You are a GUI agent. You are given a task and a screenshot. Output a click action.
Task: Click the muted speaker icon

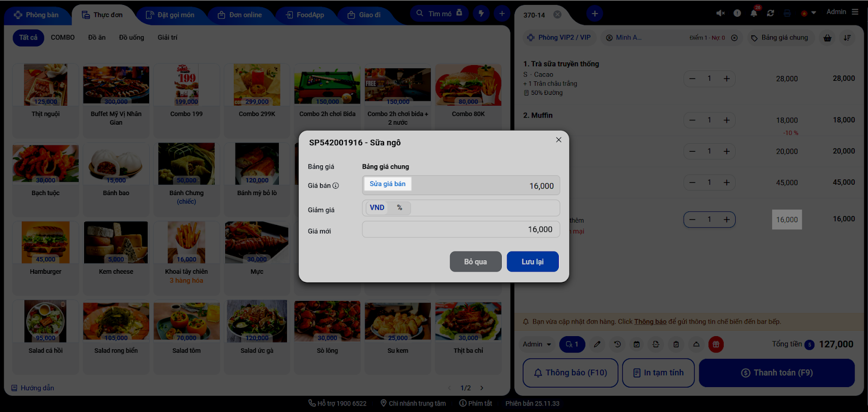(720, 13)
